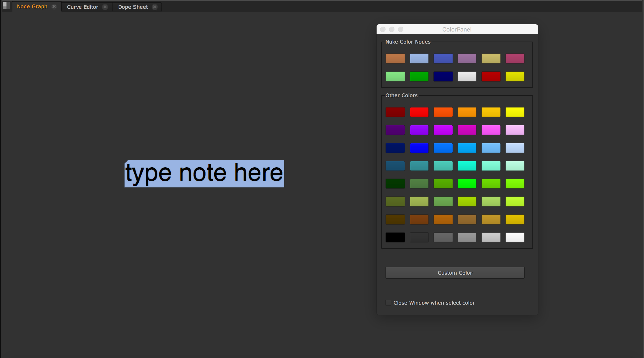Select the Node Graph tab
Image resolution: width=644 pixels, height=358 pixels.
[32, 6]
